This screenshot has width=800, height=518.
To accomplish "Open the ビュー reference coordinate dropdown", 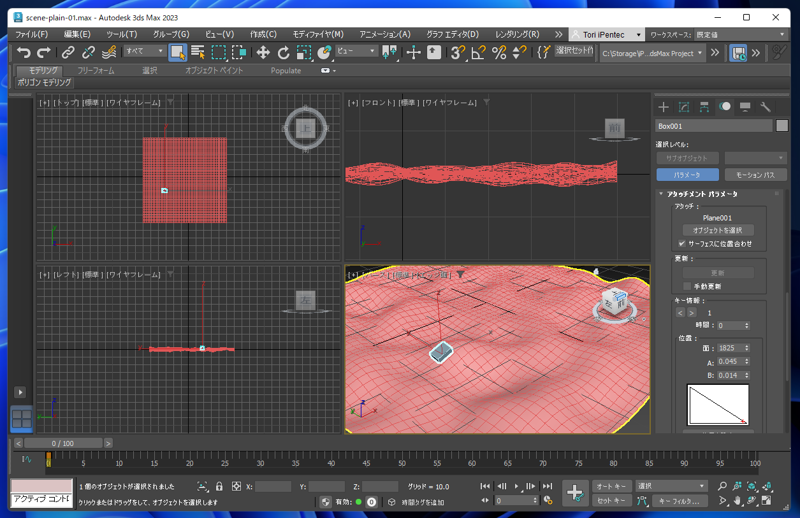I will [356, 51].
